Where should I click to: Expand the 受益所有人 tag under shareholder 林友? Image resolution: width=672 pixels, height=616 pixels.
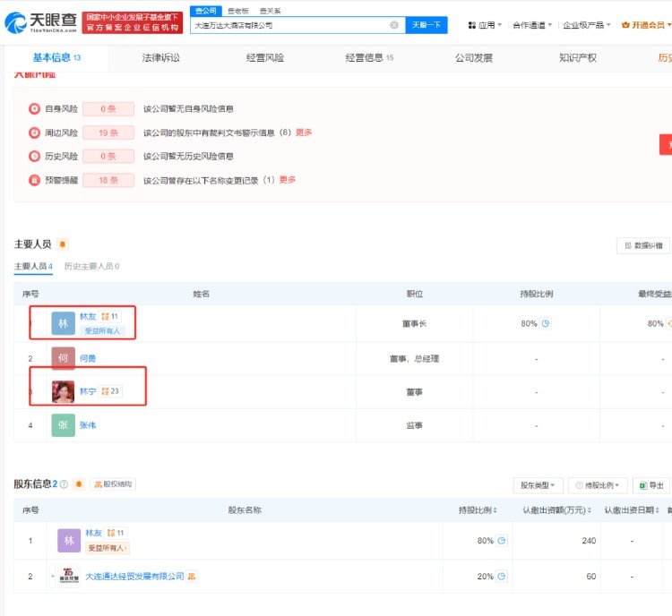click(108, 548)
